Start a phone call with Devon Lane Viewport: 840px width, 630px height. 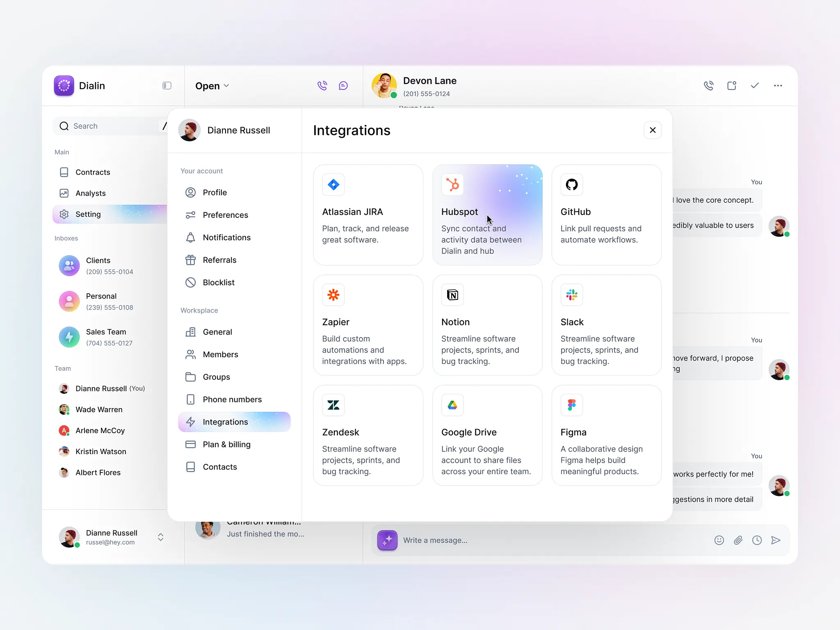tap(709, 85)
